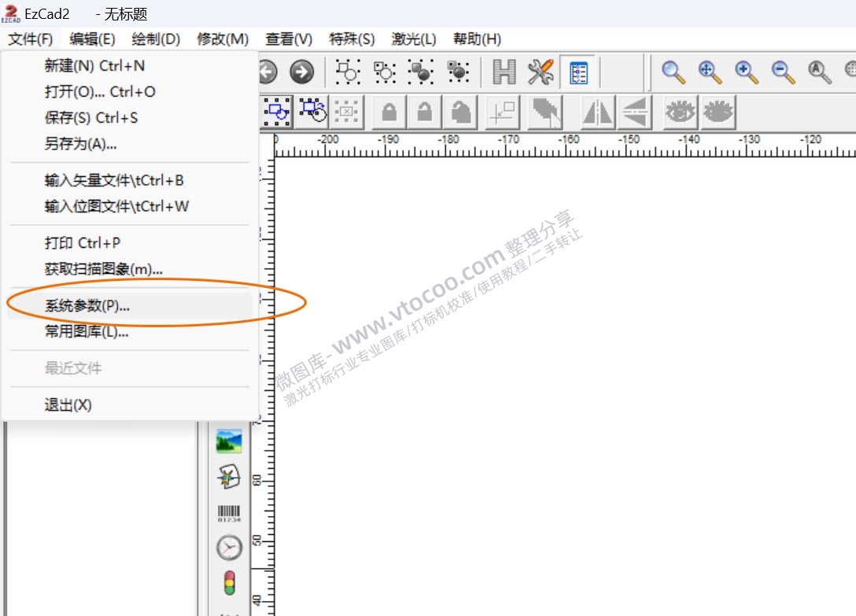
Task: Click 常用图库(L)... menu entry
Action: click(87, 332)
